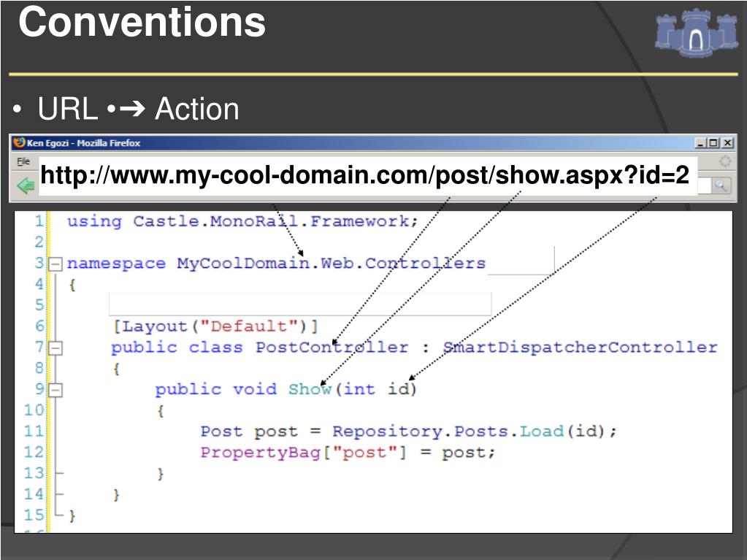Click the Firefox logo in title bar
Screen dimensions: 747x560
coord(19,142)
